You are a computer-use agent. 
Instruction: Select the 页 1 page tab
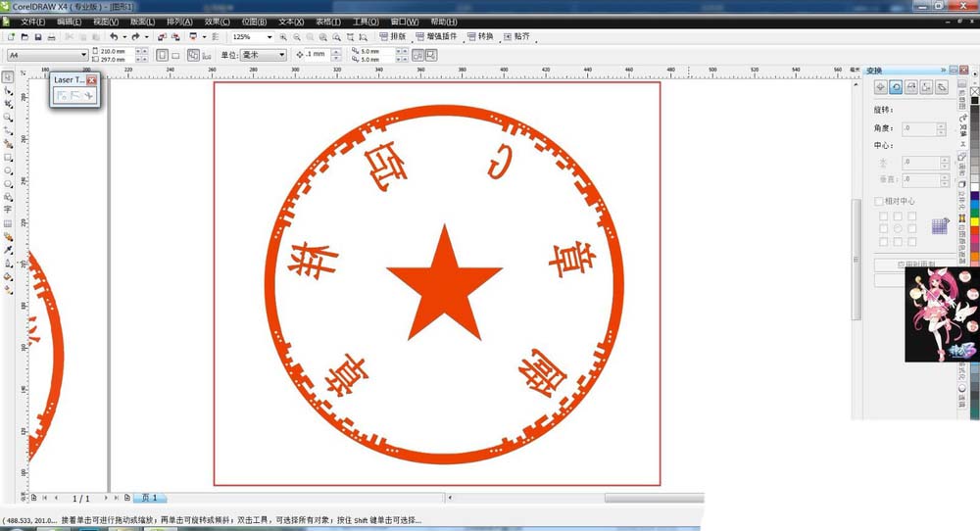click(x=149, y=498)
